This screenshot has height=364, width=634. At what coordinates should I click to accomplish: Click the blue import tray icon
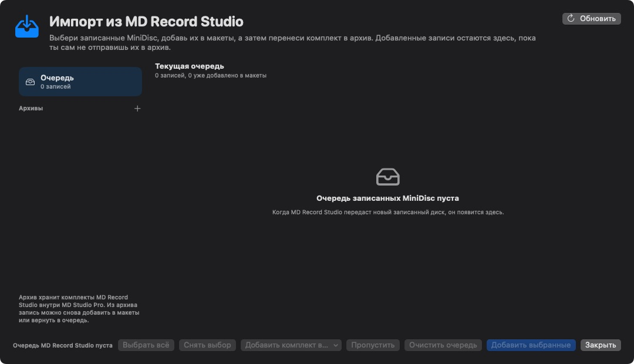pyautogui.click(x=26, y=26)
